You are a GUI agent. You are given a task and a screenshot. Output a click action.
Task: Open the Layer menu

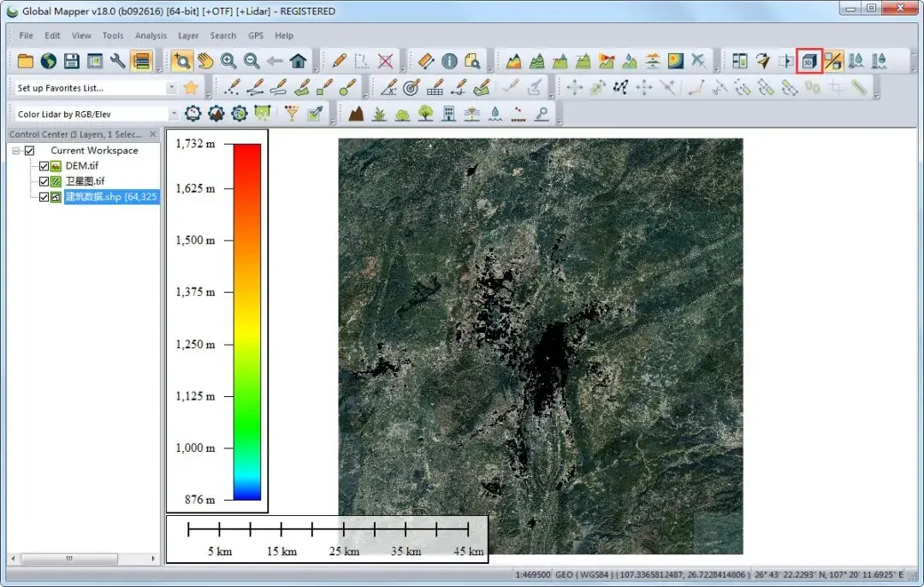[x=188, y=35]
